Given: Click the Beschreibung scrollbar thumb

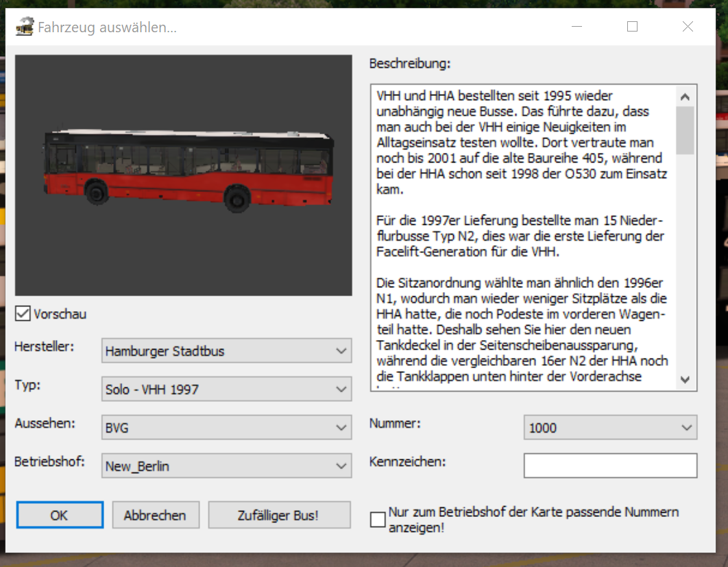Looking at the screenshot, I should point(685,130).
